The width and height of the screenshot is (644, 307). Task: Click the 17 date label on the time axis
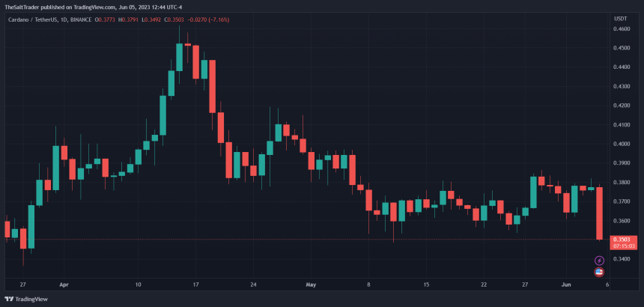pos(195,285)
